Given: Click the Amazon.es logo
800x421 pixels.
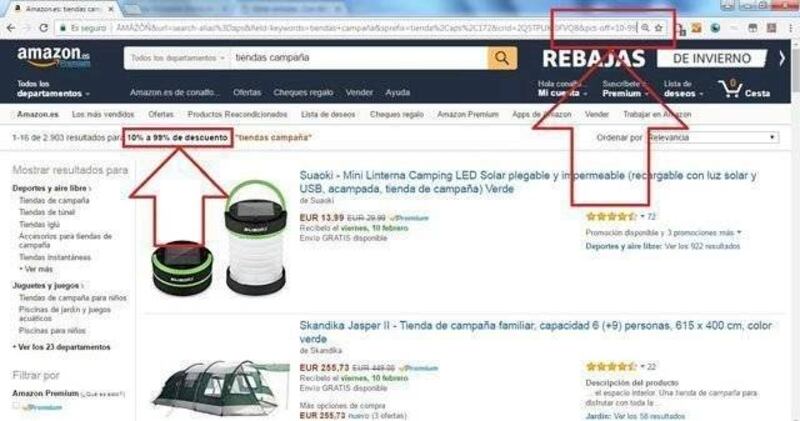Looking at the screenshot, I should click(54, 57).
